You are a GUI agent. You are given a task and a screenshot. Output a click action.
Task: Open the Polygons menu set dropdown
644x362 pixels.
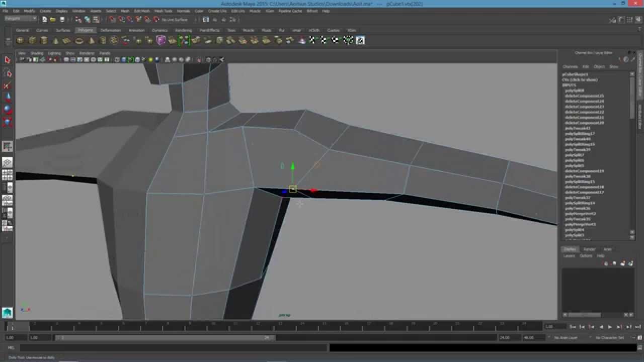(21, 19)
